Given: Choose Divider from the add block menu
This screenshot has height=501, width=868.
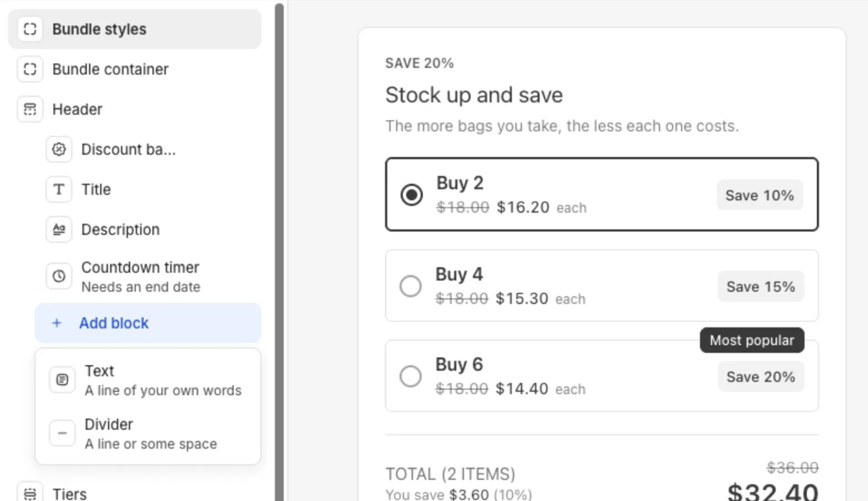Looking at the screenshot, I should point(148,433).
